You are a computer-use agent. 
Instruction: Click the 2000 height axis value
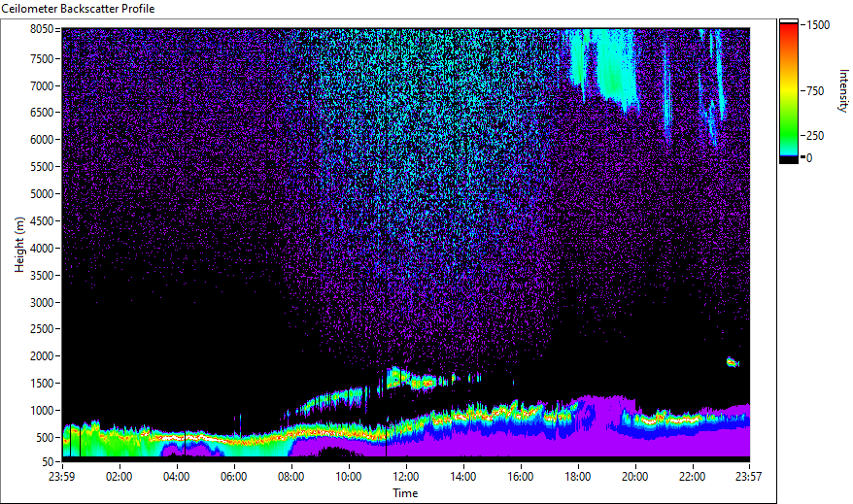(x=42, y=356)
